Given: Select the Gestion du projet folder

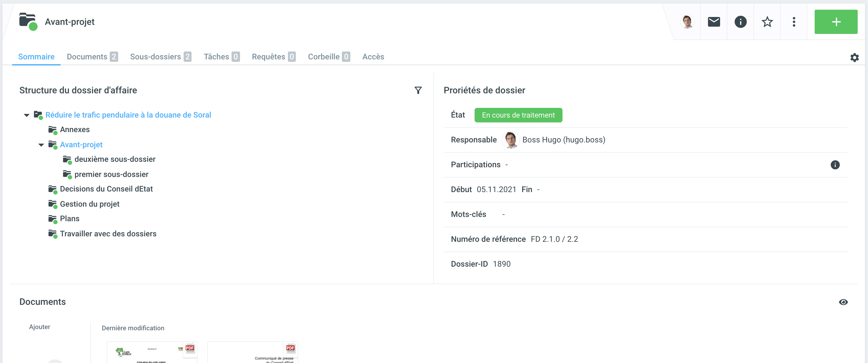Looking at the screenshot, I should [x=90, y=204].
